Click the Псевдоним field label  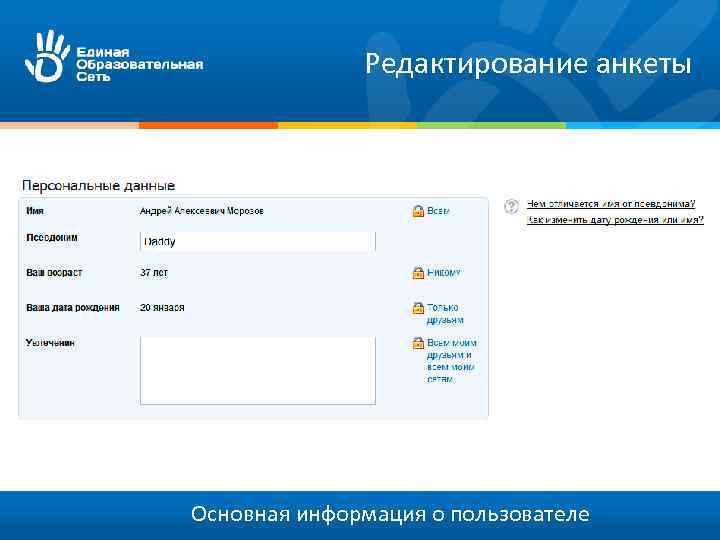pyautogui.click(x=52, y=238)
